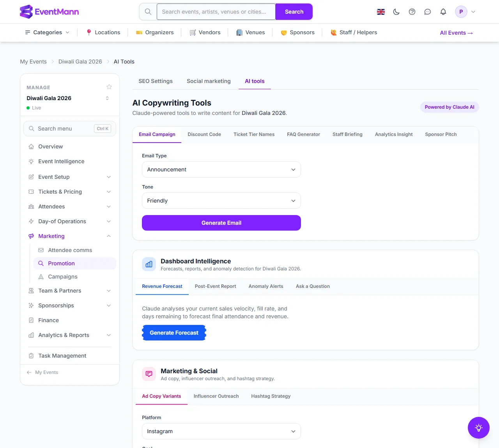Open Overview in sidebar

(70, 146)
